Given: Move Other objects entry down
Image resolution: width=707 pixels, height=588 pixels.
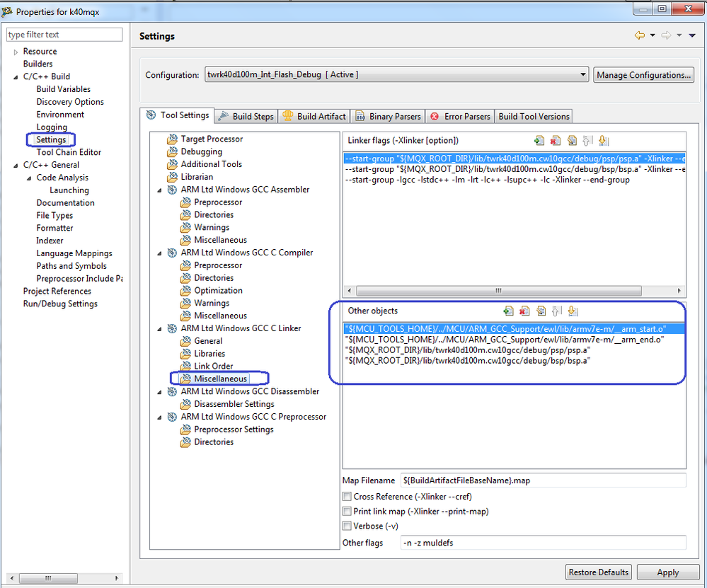Looking at the screenshot, I should point(573,311).
